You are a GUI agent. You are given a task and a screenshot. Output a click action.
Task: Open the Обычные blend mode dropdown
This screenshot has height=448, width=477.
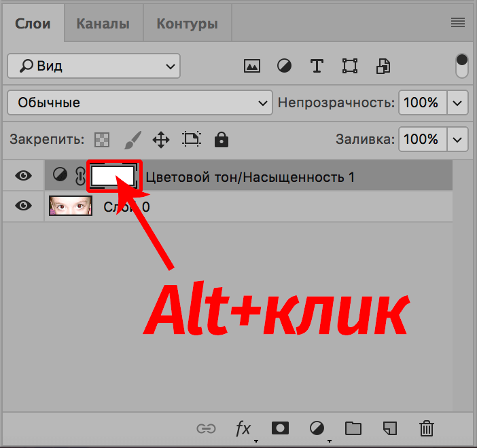pos(139,103)
